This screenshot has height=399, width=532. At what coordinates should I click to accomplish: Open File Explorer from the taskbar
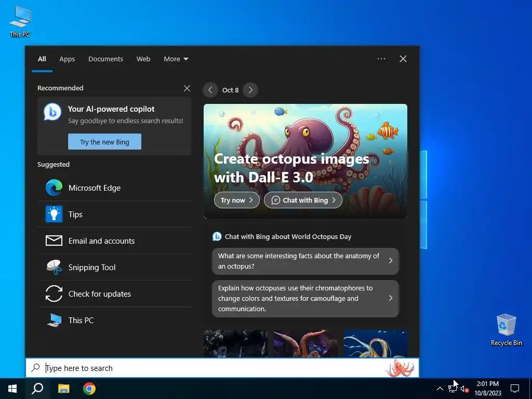point(63,389)
